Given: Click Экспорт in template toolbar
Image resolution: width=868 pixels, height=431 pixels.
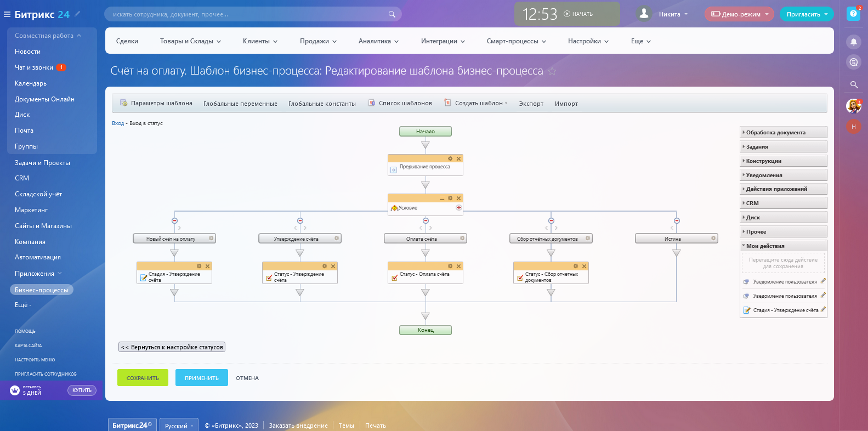Looking at the screenshot, I should 531,104.
